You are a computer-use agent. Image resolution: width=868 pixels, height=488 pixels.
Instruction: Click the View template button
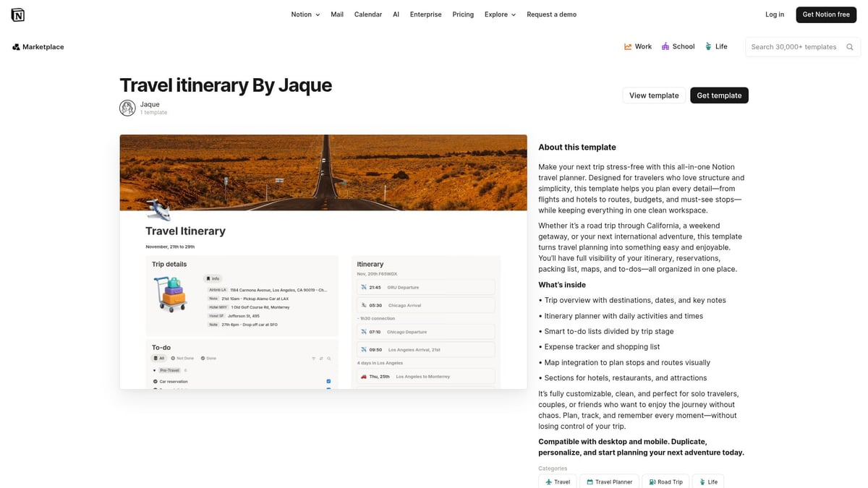click(x=653, y=95)
